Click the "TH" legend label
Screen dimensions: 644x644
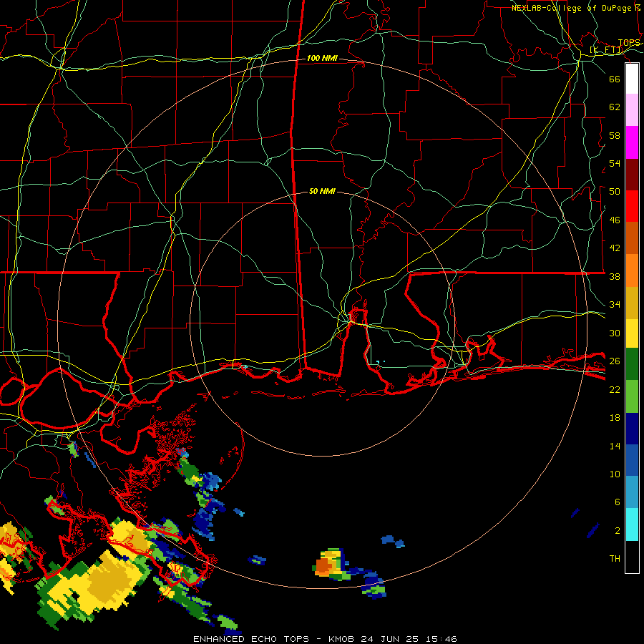615,558
